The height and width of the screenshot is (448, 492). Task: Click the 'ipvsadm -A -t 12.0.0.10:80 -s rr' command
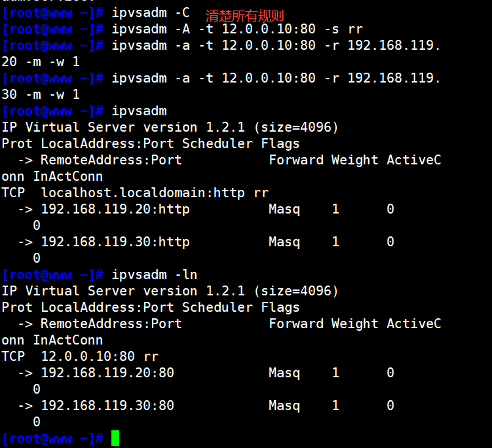click(x=237, y=29)
